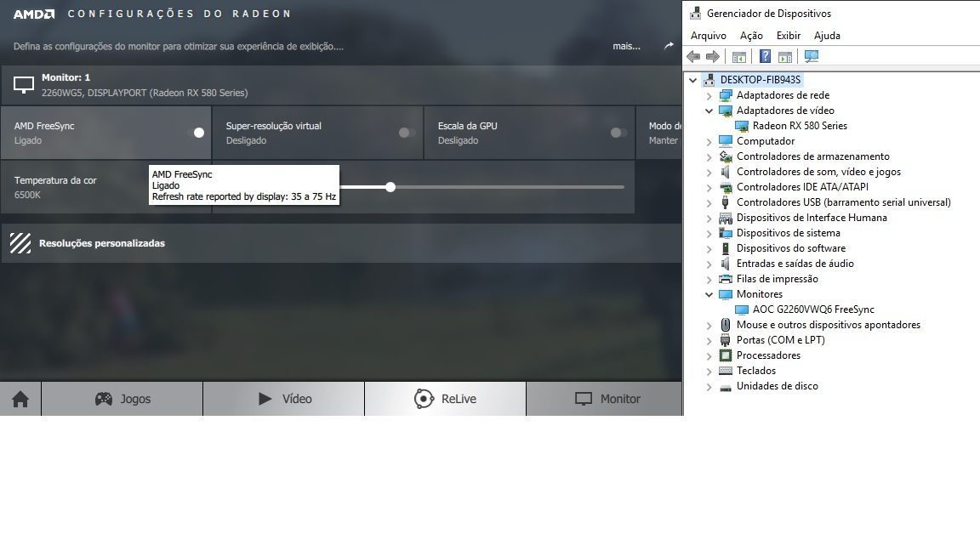Viewport: 980px width, 551px height.
Task: Click the Filas de impressão printer icon
Action: click(725, 279)
